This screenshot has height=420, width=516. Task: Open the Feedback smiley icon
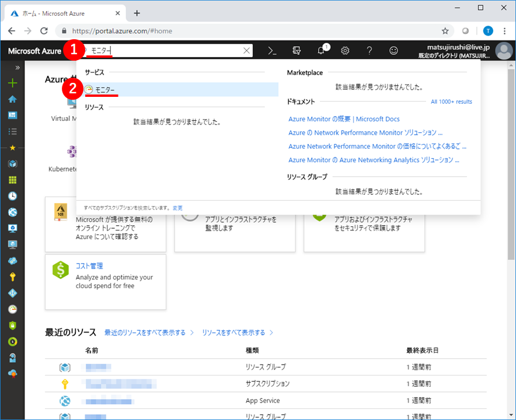tap(393, 51)
